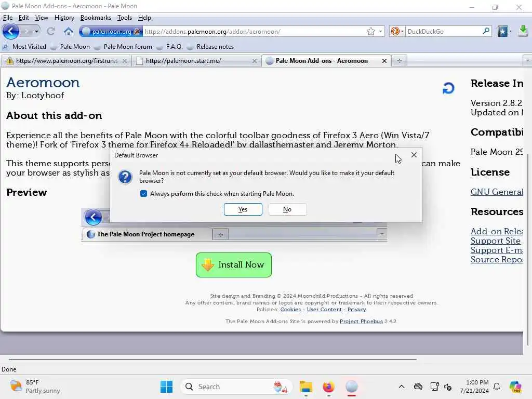
Task: Open the GNU General license link
Action: point(497,192)
